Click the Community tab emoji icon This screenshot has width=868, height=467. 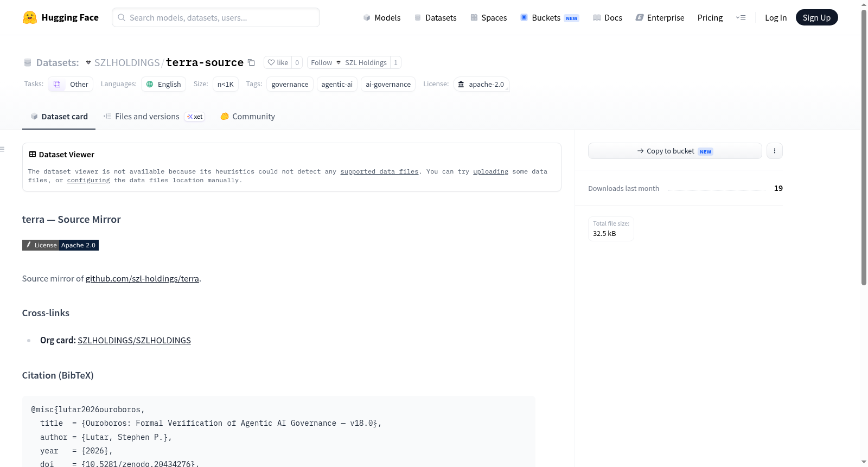click(225, 116)
